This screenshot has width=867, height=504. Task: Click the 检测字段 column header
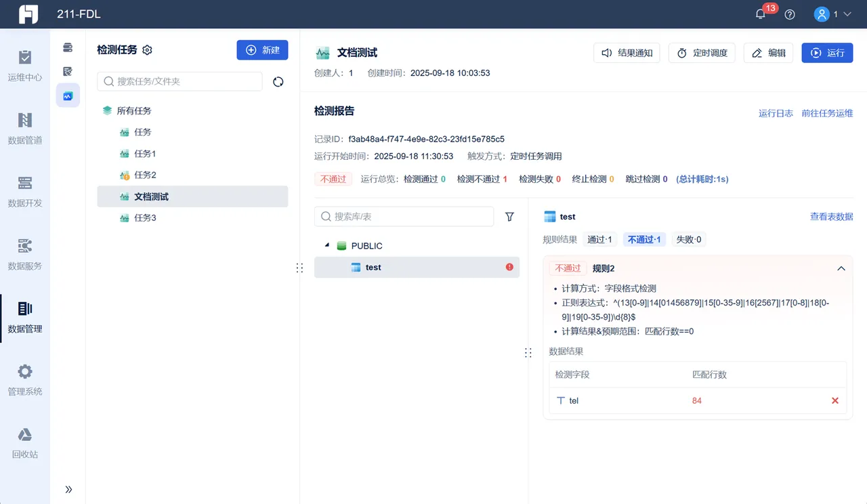(572, 374)
